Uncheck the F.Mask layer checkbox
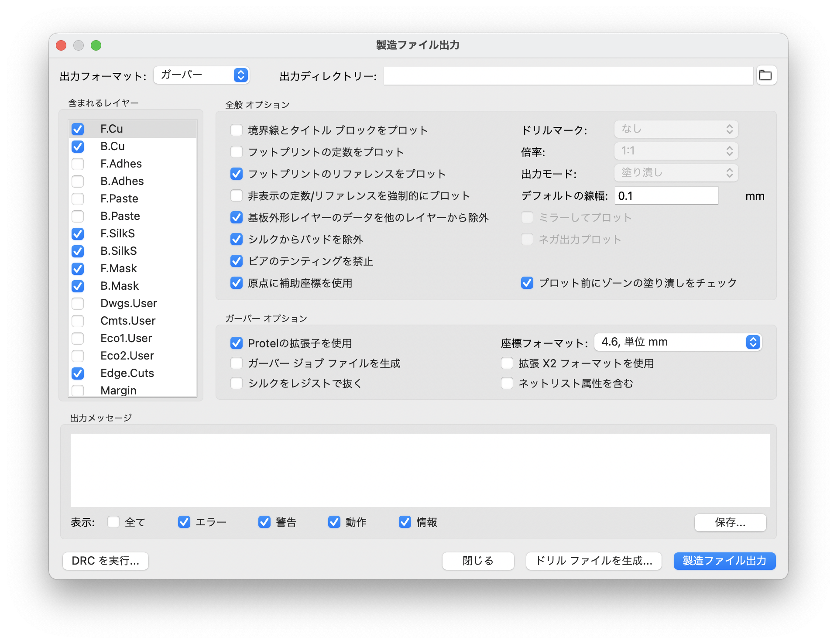 coord(78,269)
